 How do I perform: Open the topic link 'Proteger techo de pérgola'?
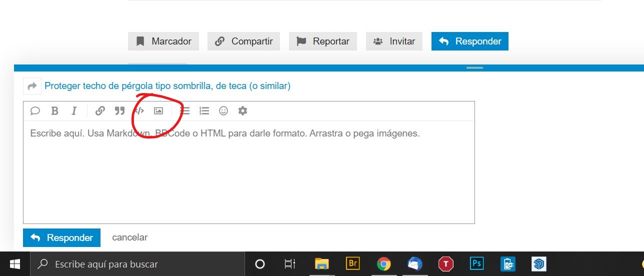[x=167, y=86]
